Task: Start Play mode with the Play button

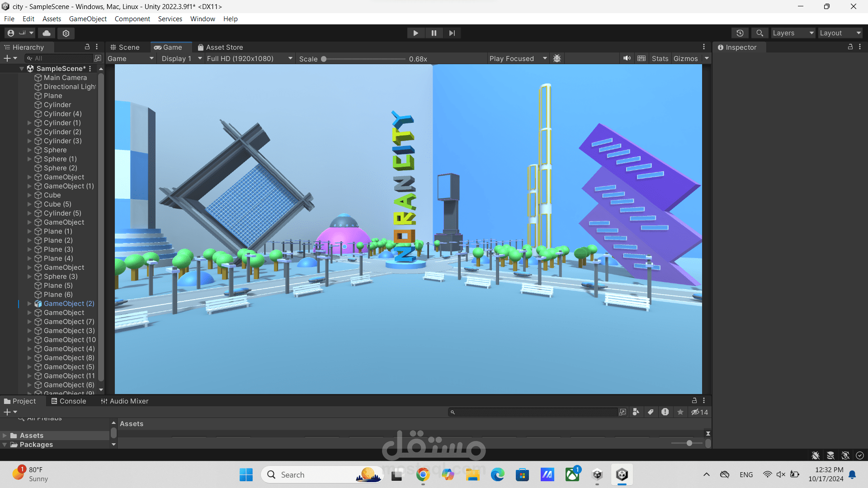Action: 415,33
